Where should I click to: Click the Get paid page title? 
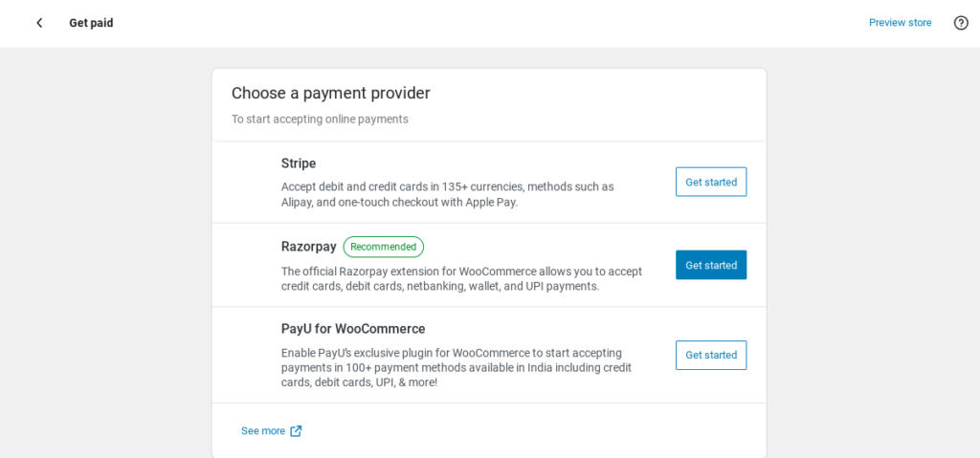[x=91, y=23]
